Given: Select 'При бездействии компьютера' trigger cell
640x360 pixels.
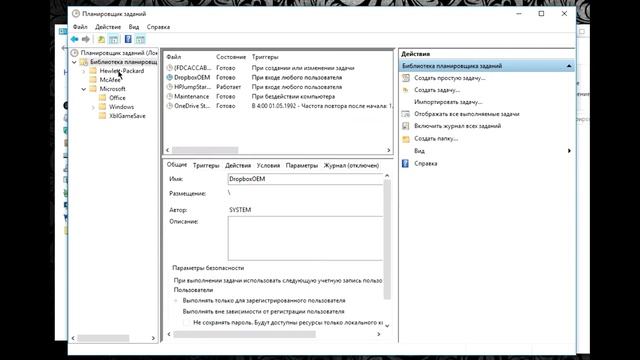Looking at the screenshot, I should (x=293, y=96).
